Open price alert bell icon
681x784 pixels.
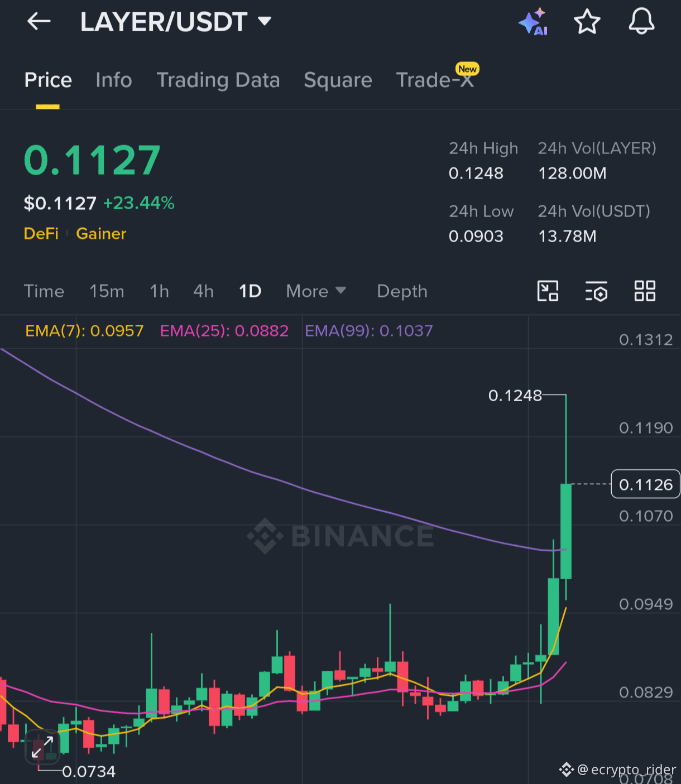coord(641,22)
